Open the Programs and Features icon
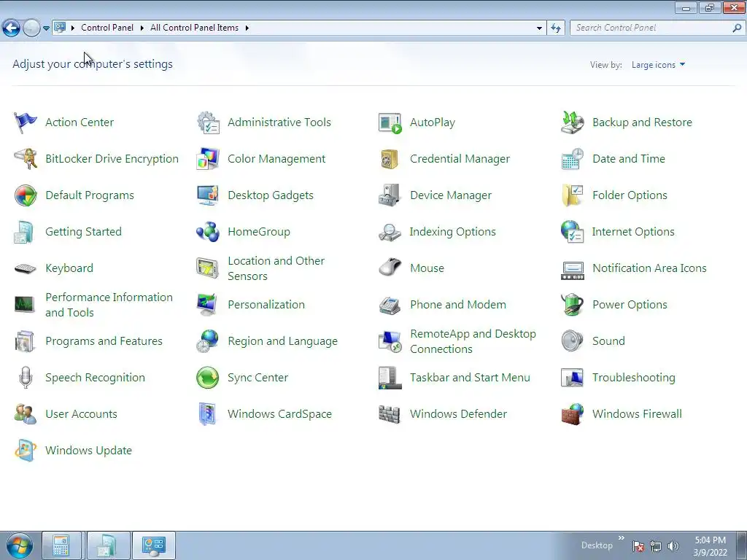Screen dimensions: 747x560 click(x=26, y=341)
